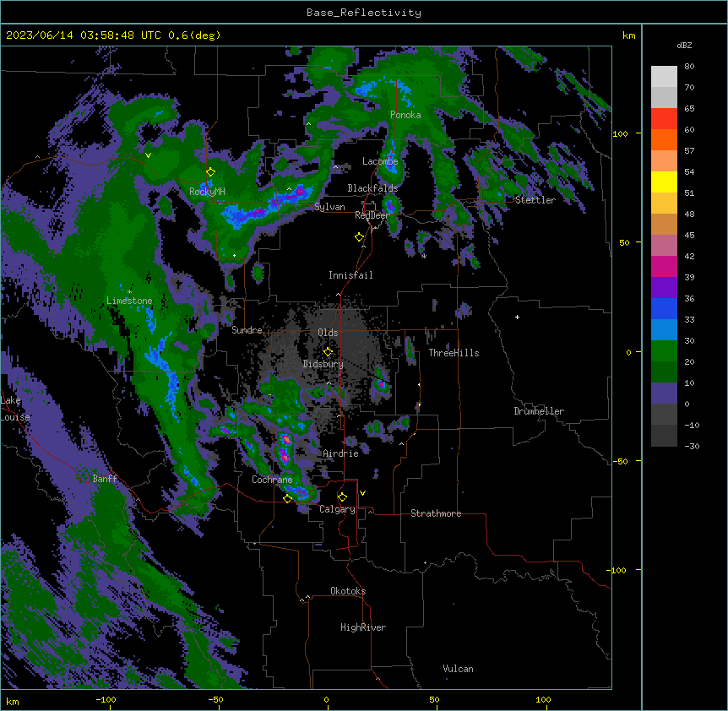Click the Strathmore city label

pos(436,513)
